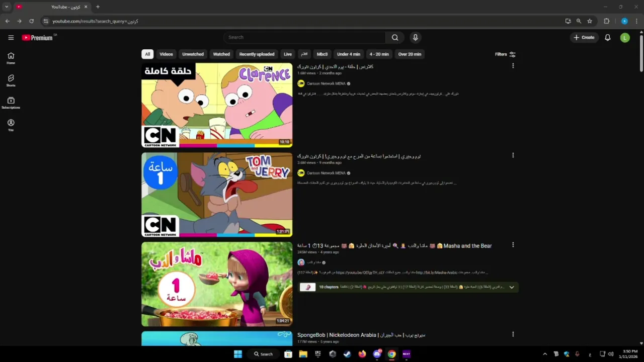644x362 pixels.
Task: Open more options for Tom and Jerry video
Action: click(513, 155)
